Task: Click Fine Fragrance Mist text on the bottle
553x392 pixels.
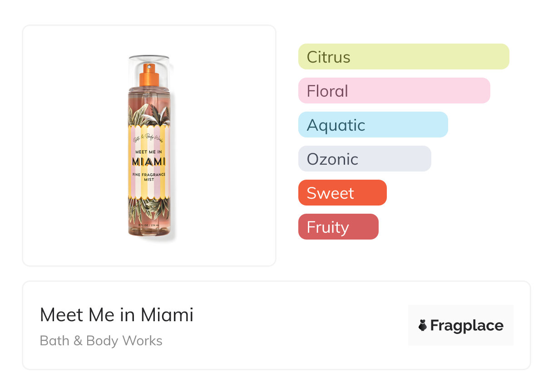Action: (x=148, y=177)
